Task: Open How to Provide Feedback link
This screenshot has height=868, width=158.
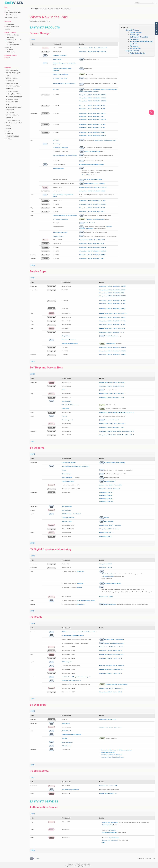Action: coord(13,12)
